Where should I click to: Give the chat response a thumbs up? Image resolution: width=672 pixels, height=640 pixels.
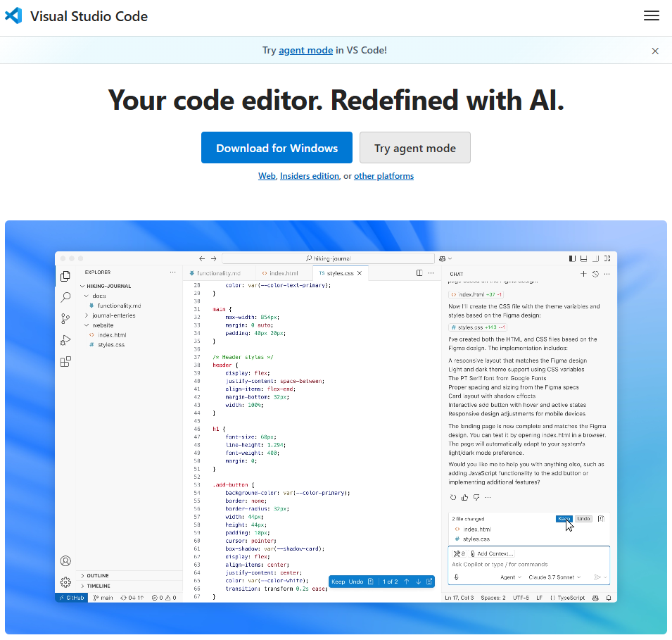coord(464,498)
